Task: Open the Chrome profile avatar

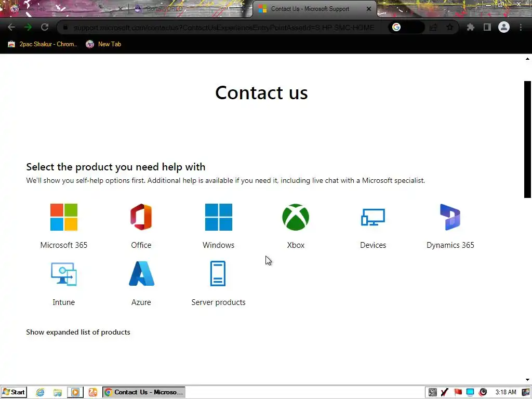Action: click(x=504, y=27)
